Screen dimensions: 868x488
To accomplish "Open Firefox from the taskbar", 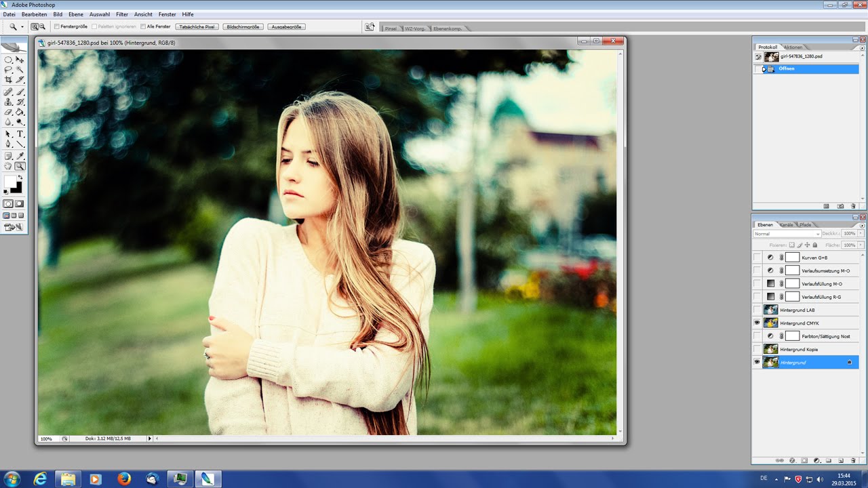I will coord(124,479).
